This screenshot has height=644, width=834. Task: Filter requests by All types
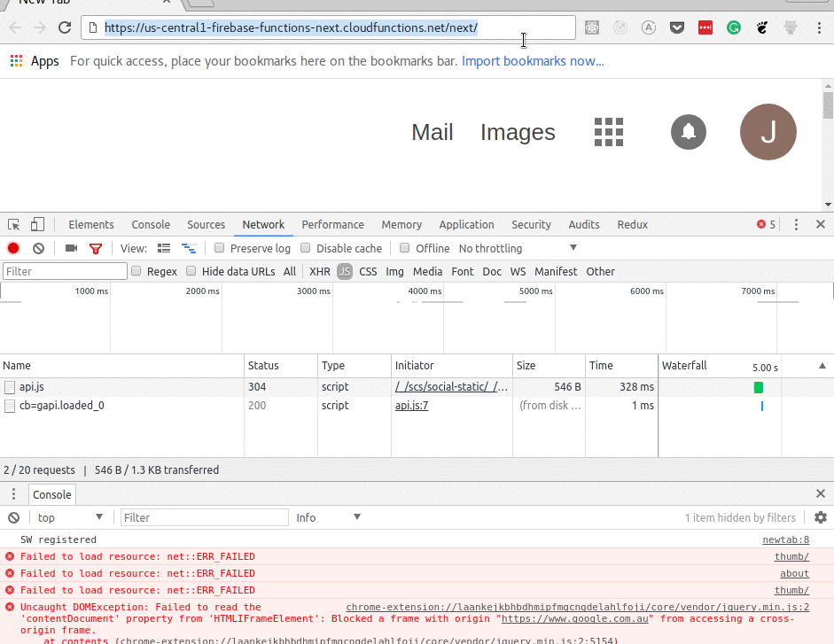pyautogui.click(x=290, y=272)
